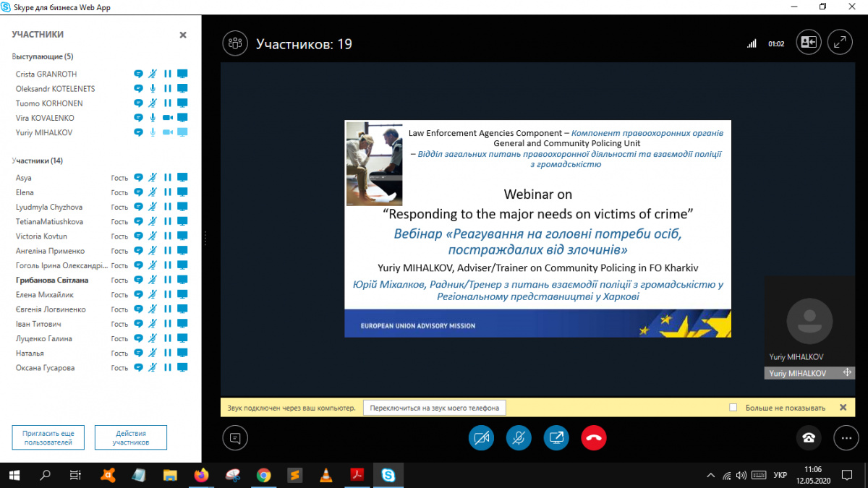Viewport: 868px width, 488px height.
Task: Hang up the call with red phone button
Action: coord(594,437)
